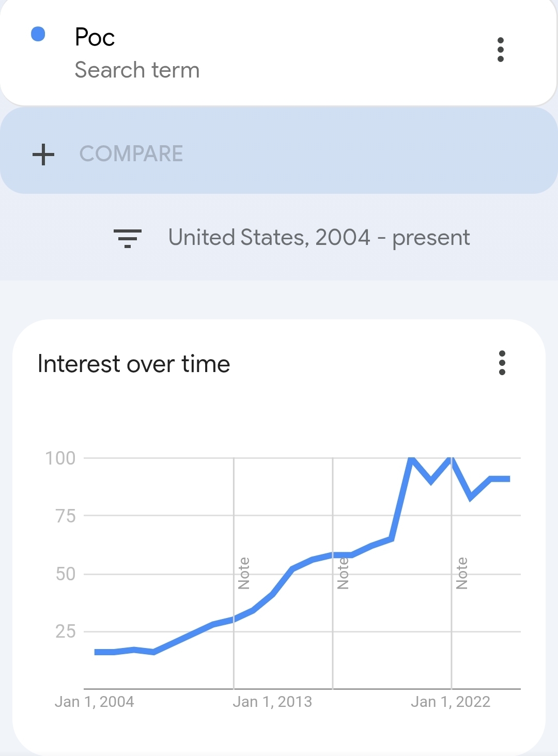Screen dimensions: 558x756
Task: Tap the filter icon
Action: [x=127, y=238]
